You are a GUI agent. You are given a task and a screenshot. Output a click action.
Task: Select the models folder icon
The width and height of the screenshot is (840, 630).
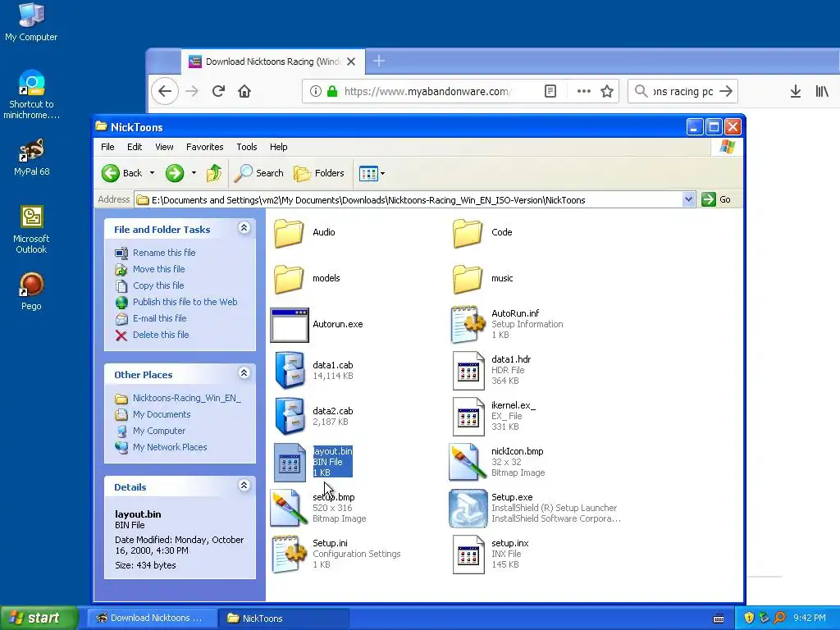click(290, 279)
